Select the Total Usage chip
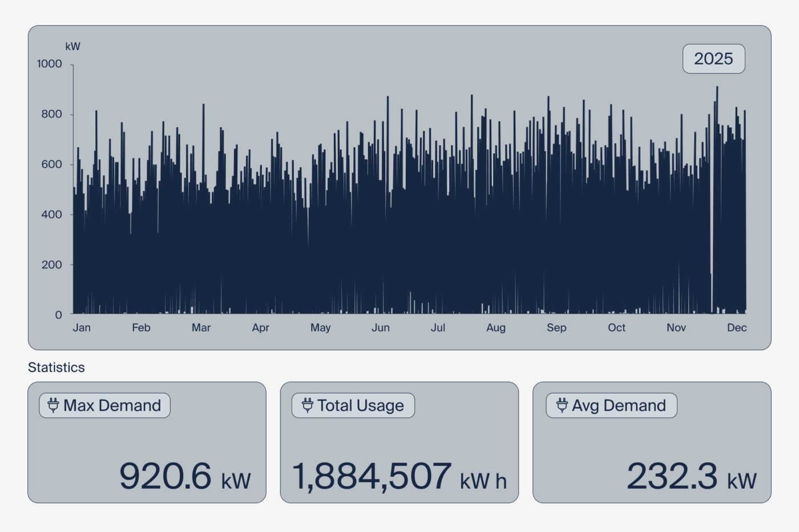Viewport: 799px width, 532px height. click(353, 405)
